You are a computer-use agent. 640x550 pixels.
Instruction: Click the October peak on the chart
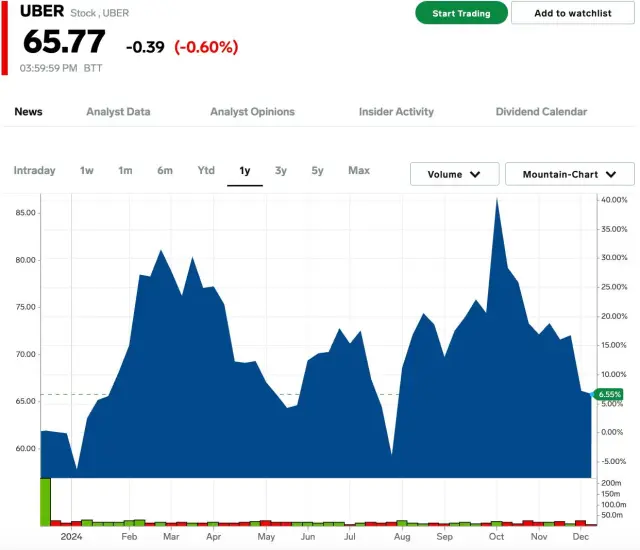click(x=496, y=200)
